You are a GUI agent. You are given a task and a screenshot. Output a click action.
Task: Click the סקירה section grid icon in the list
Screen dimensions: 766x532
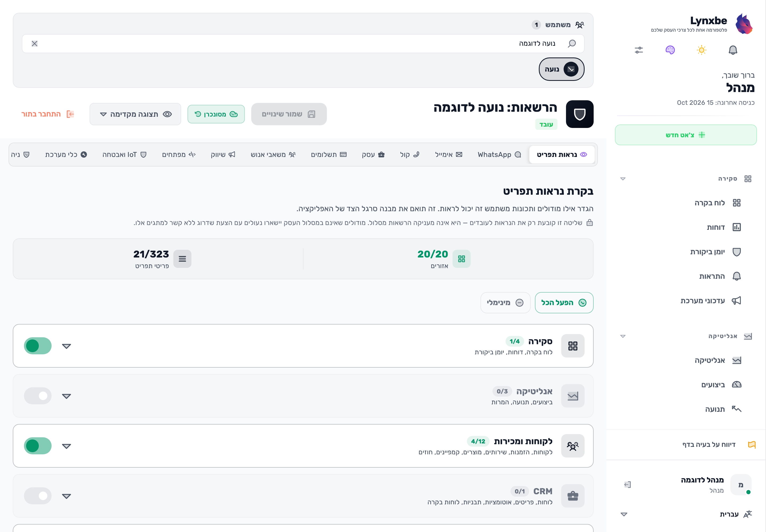pos(573,346)
